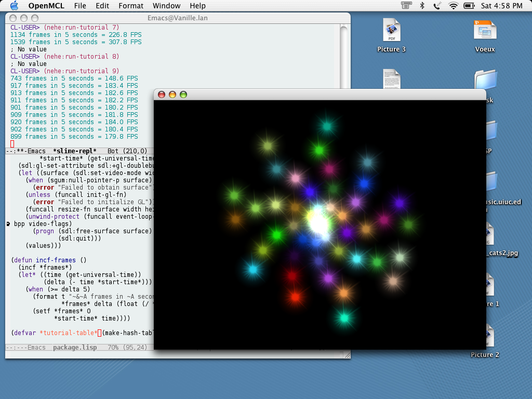Click the Emacs@Vanille.lan window title bar
Screen dimensions: 532x399
tap(178, 18)
